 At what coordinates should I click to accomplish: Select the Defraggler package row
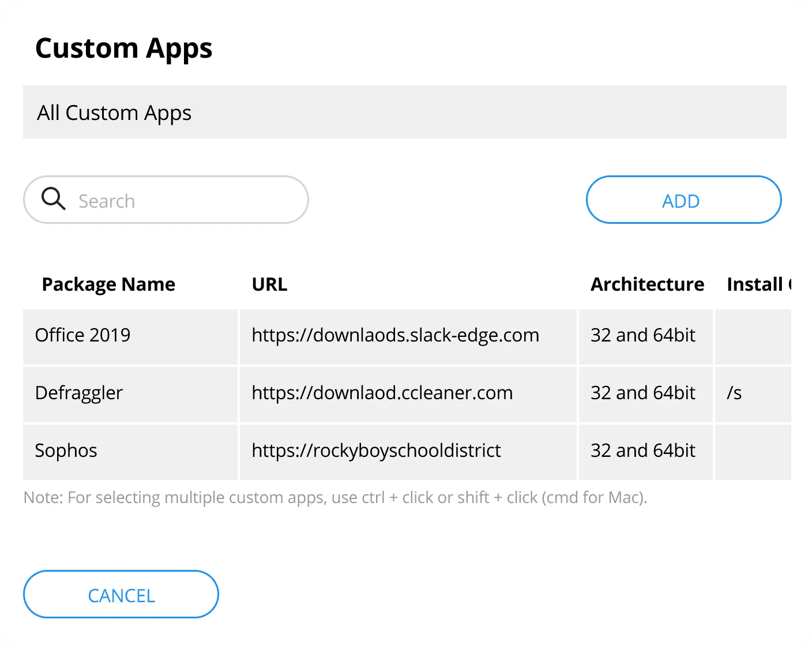coord(79,393)
